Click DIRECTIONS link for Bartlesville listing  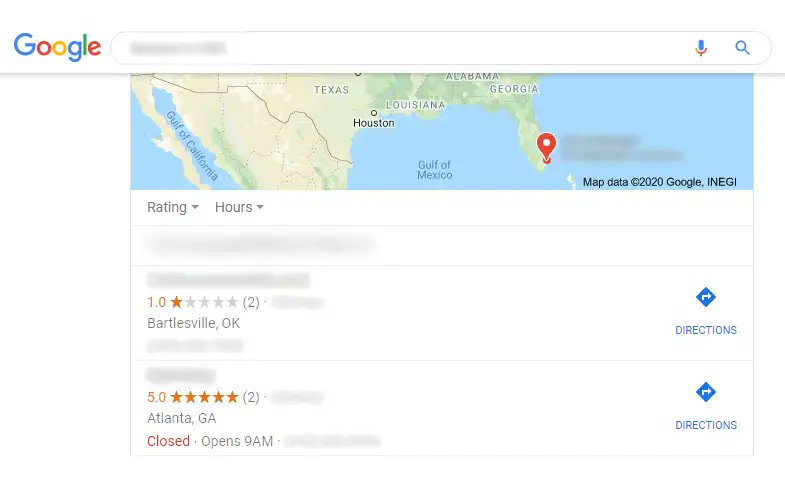(x=706, y=330)
